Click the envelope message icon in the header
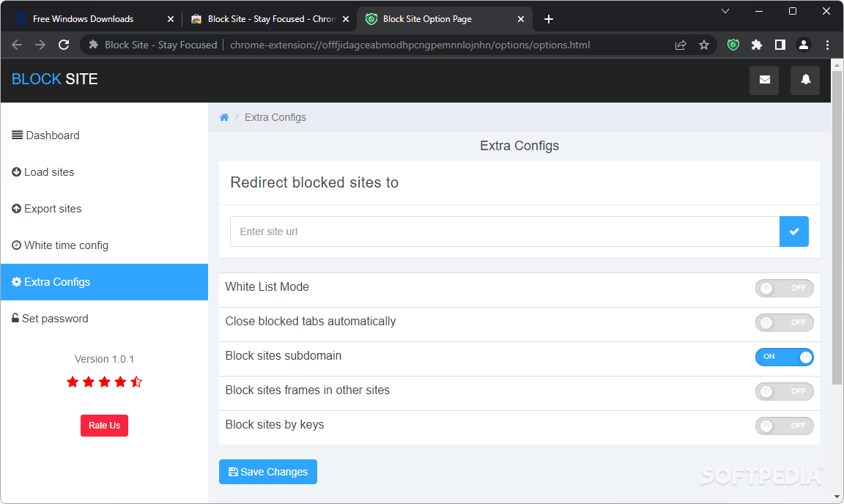This screenshot has height=504, width=844. [x=764, y=80]
